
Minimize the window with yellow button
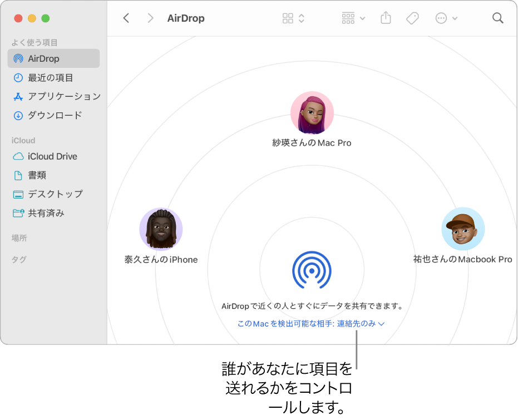pos(32,18)
